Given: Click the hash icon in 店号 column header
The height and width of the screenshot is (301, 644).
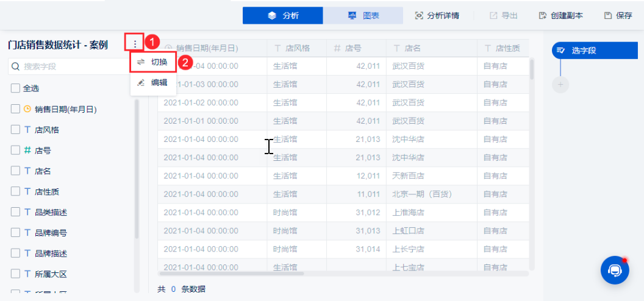Looking at the screenshot, I should coord(337,48).
